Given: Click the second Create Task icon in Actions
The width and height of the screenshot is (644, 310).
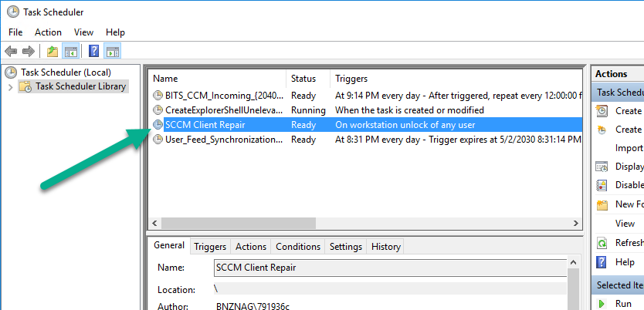Looking at the screenshot, I should click(602, 130).
